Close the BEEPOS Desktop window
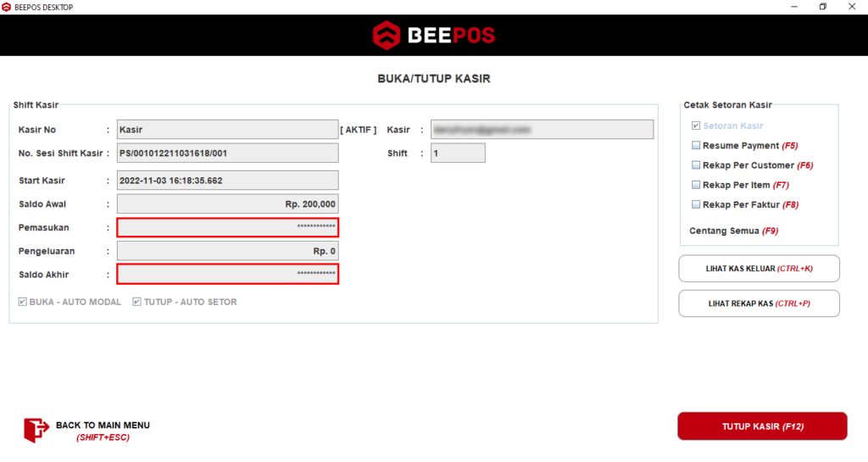 pyautogui.click(x=852, y=7)
